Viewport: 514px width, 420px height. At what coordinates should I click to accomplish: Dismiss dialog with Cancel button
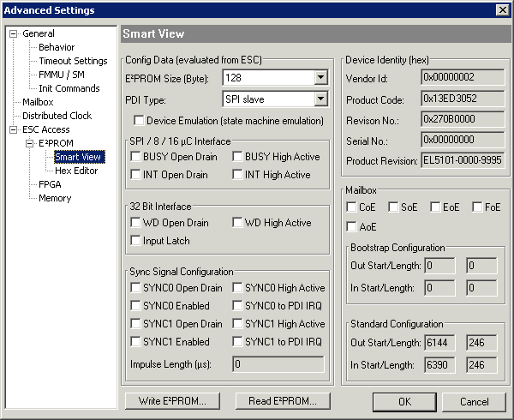tap(474, 402)
